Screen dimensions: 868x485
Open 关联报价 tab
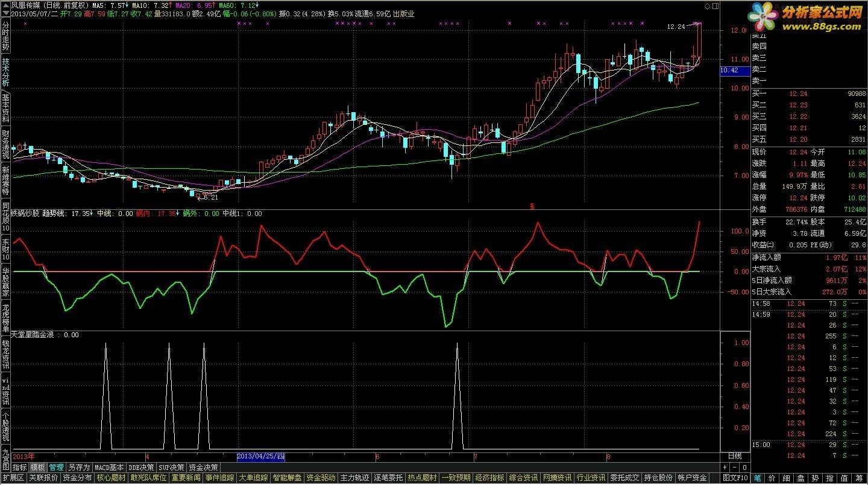pos(44,477)
